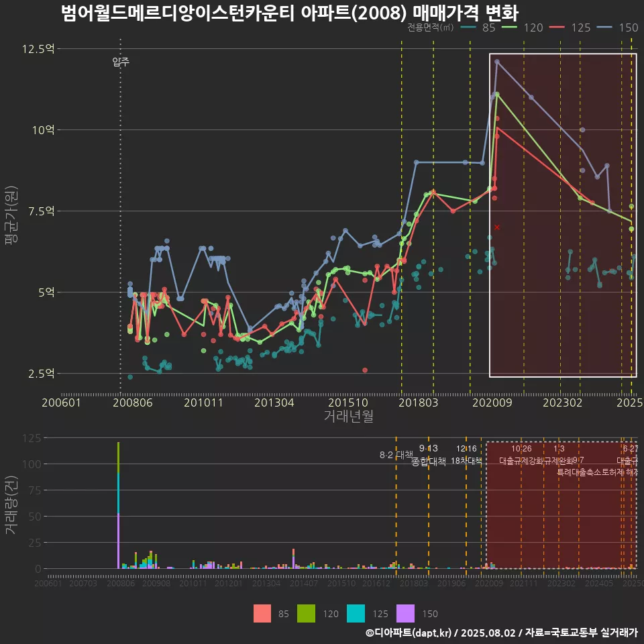Click the 거래량(건) y-axis title
This screenshot has width=644, height=644.
(x=11, y=505)
